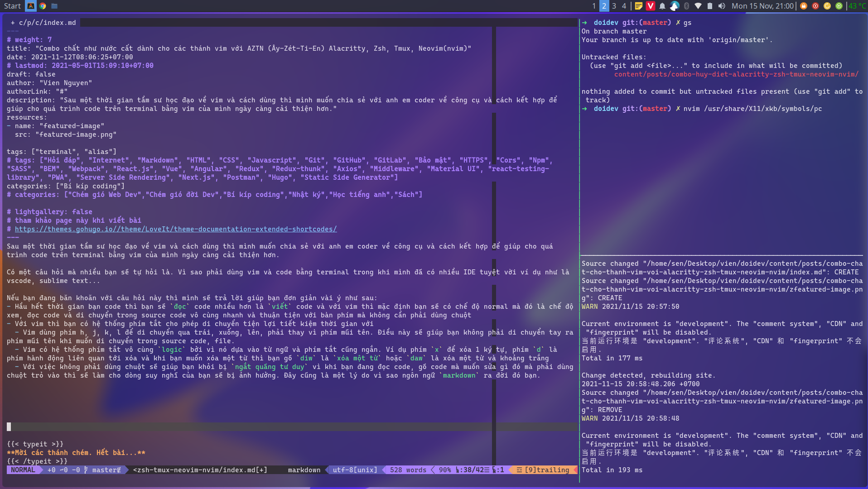Open the Vivaldi browser from system tray
Image resolution: width=868 pixels, height=489 pixels.
(650, 6)
